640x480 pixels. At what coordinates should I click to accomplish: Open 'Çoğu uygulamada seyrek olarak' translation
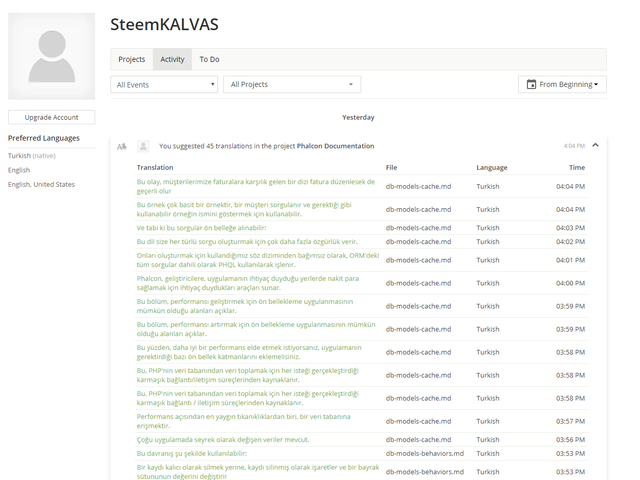click(223, 440)
